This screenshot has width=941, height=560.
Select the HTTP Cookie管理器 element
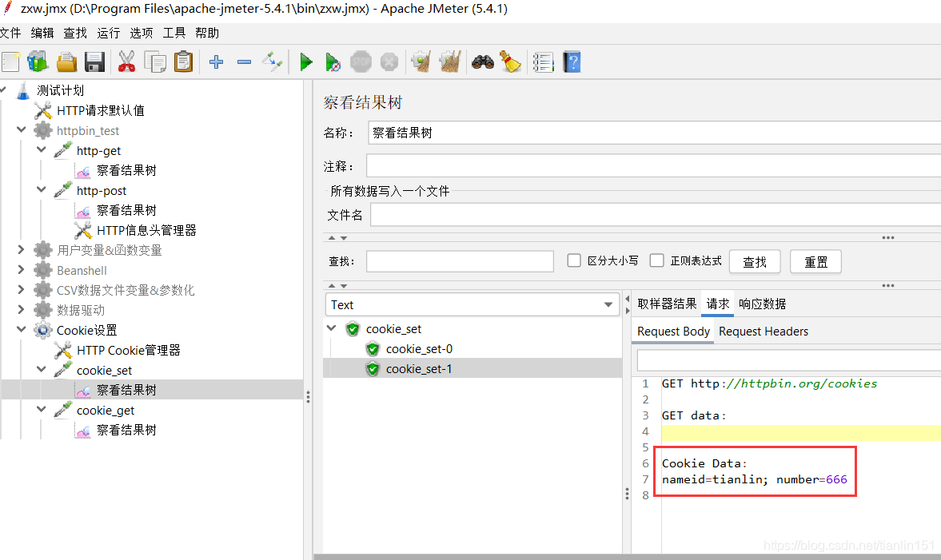[129, 350]
